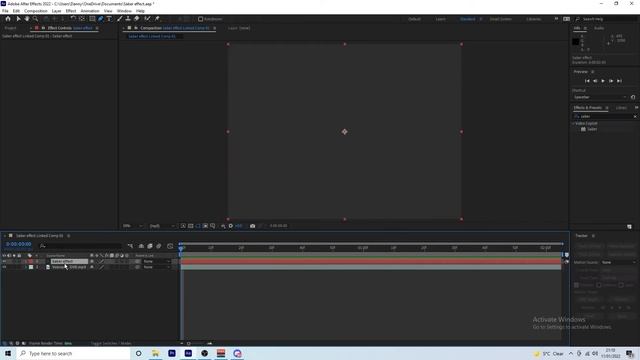The height and width of the screenshot is (360, 640).
Task: Select the Small Screen workspace
Action: pyautogui.click(x=500, y=19)
